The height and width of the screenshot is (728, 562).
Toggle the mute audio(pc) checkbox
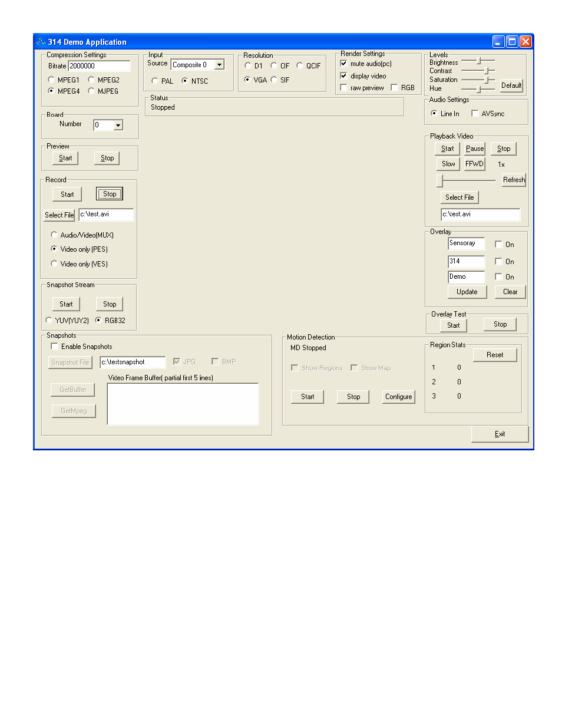point(344,64)
